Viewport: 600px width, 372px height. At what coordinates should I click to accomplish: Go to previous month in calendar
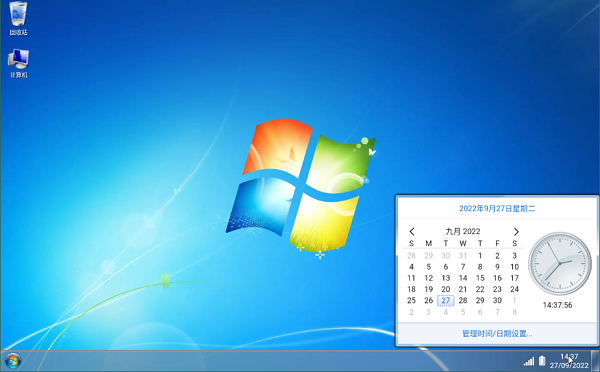(412, 232)
